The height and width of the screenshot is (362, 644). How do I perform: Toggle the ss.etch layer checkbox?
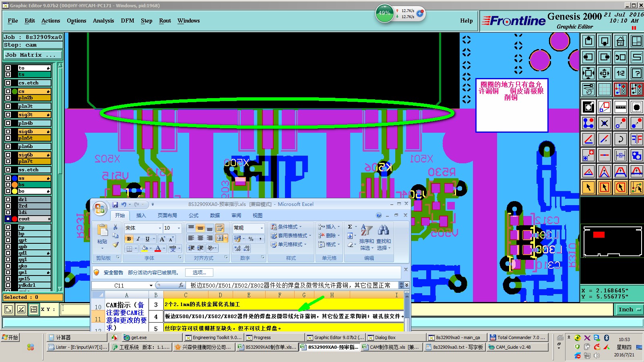pos(8,170)
